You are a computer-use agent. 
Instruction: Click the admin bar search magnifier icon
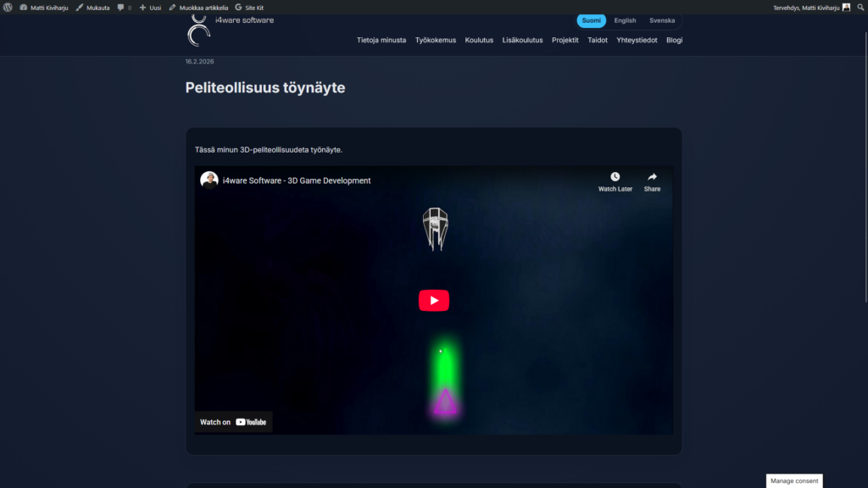coord(860,7)
